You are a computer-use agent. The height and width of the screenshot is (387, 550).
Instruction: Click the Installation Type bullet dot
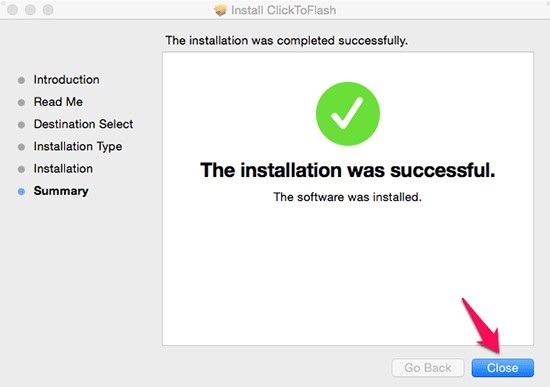[21, 147]
